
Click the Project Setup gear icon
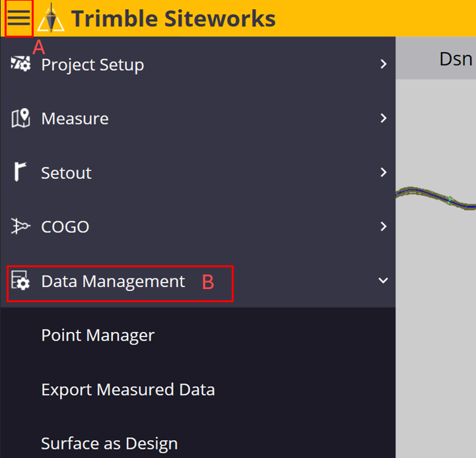20,64
